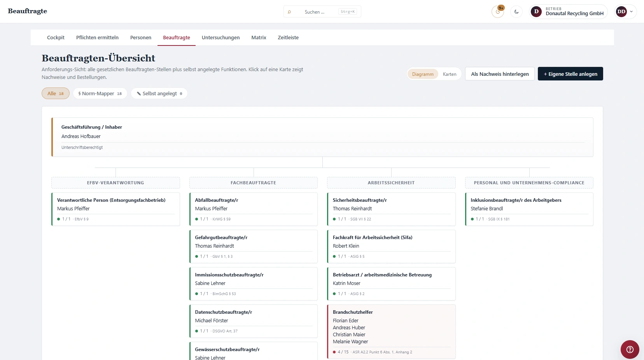Image resolution: width=644 pixels, height=360 pixels.
Task: Click the name Katrin Moser
Action: (x=346, y=283)
